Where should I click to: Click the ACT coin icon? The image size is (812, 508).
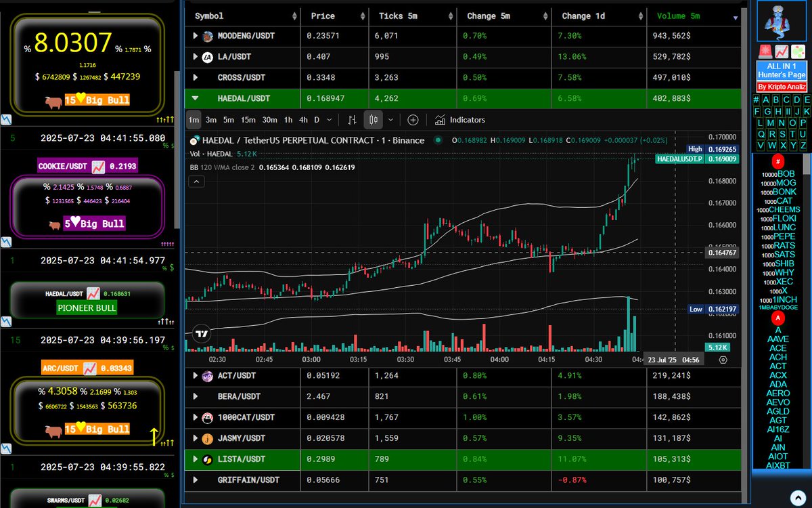pos(208,375)
